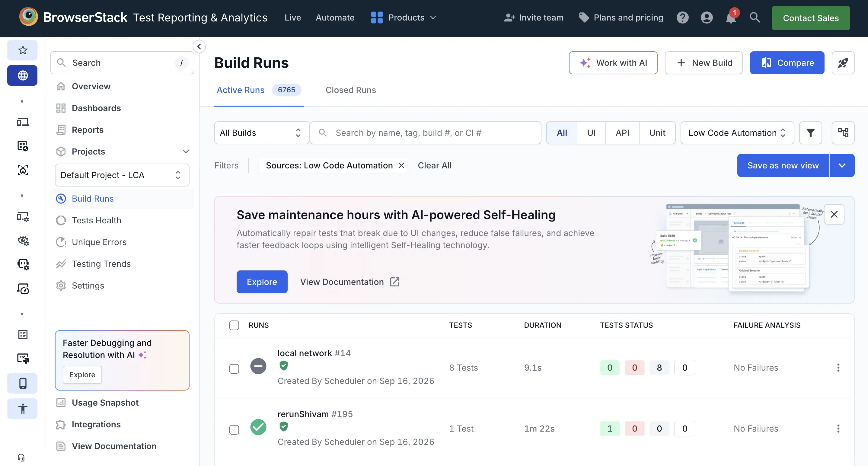Check the local network #14 row checkbox
Screen dimensions: 868x466
tap(234, 369)
